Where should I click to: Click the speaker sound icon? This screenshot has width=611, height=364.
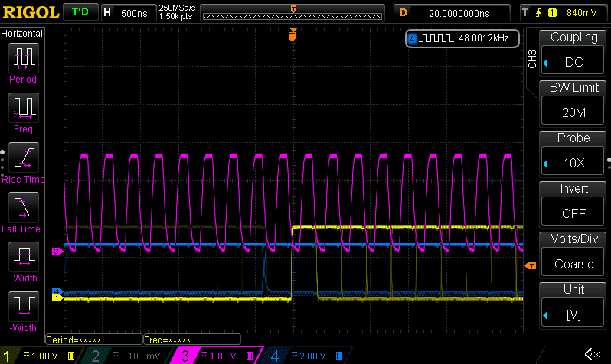tap(591, 354)
